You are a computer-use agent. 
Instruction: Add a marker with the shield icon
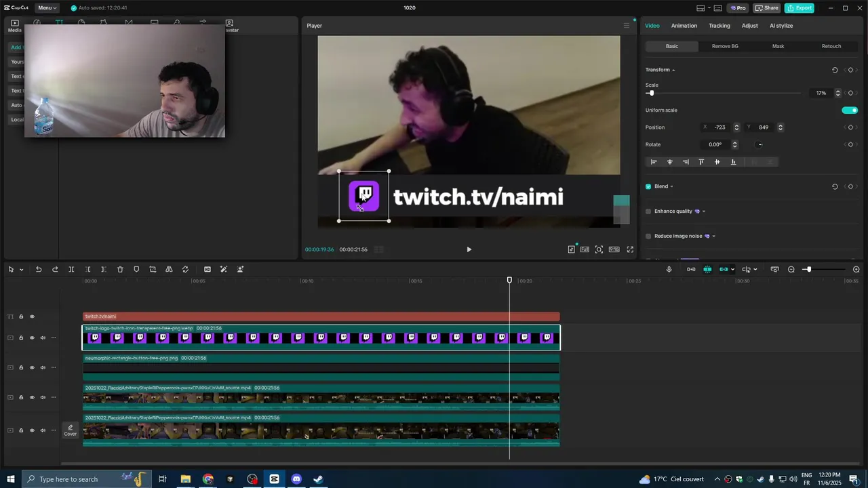136,269
